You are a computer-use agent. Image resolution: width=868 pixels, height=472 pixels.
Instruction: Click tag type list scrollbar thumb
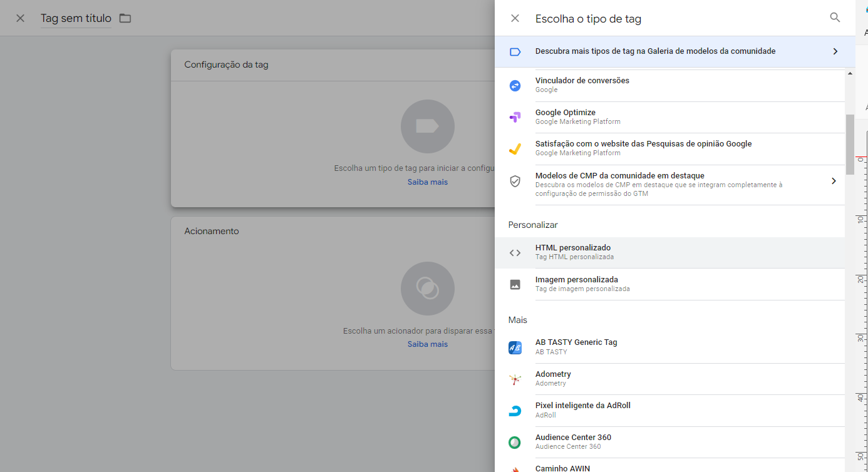pos(850,144)
